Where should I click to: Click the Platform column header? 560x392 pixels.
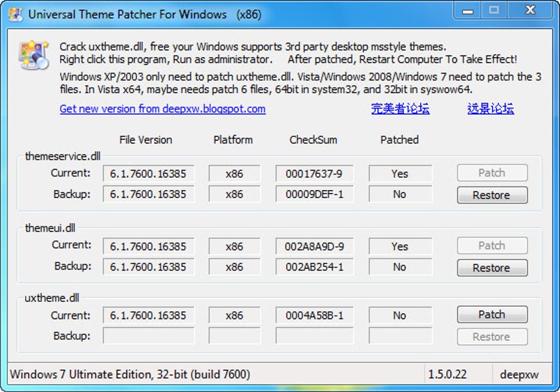[x=233, y=139]
